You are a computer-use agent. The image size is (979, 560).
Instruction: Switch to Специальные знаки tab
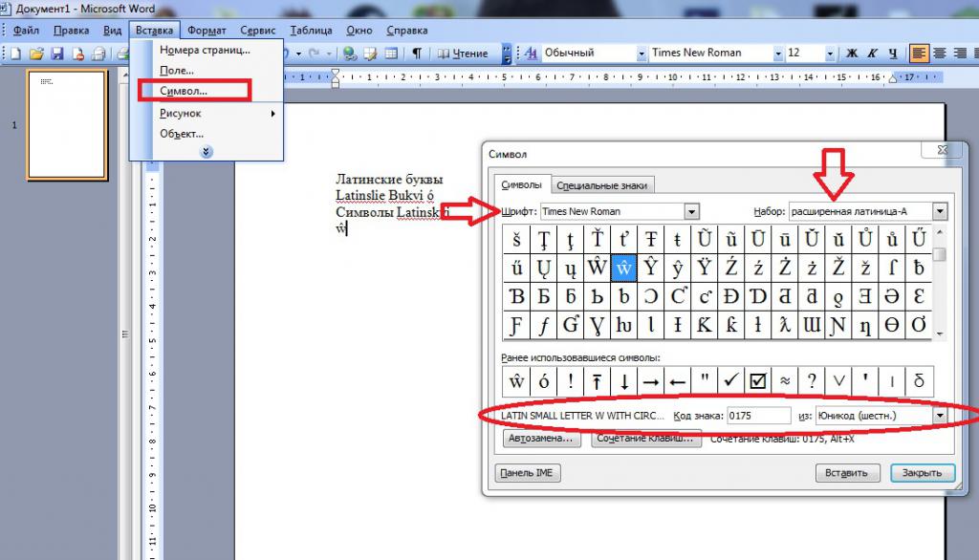click(602, 185)
